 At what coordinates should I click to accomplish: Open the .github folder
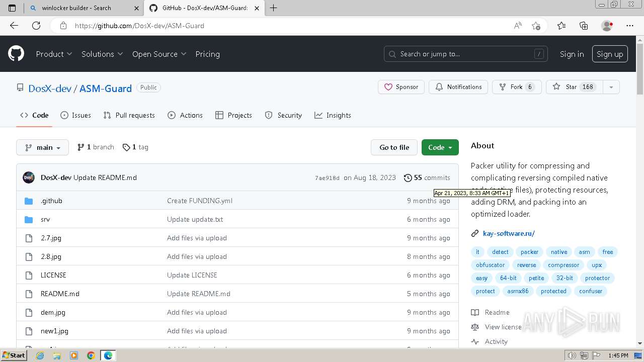[51, 201]
